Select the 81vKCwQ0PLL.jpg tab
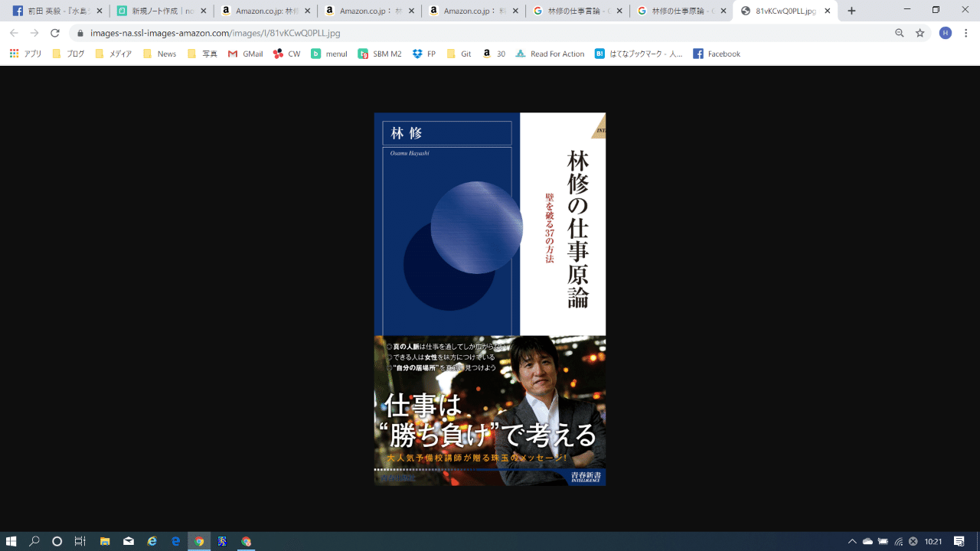Image resolution: width=980 pixels, height=551 pixels. (786, 11)
